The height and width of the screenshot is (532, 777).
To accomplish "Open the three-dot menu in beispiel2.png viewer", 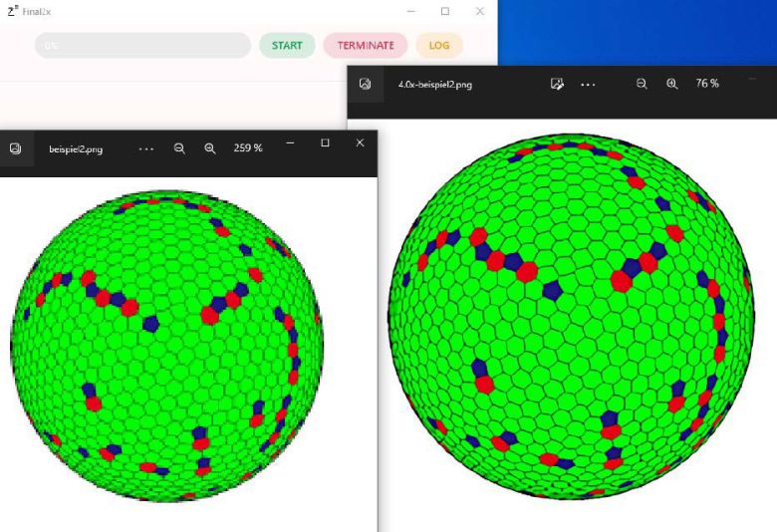I will [146, 148].
